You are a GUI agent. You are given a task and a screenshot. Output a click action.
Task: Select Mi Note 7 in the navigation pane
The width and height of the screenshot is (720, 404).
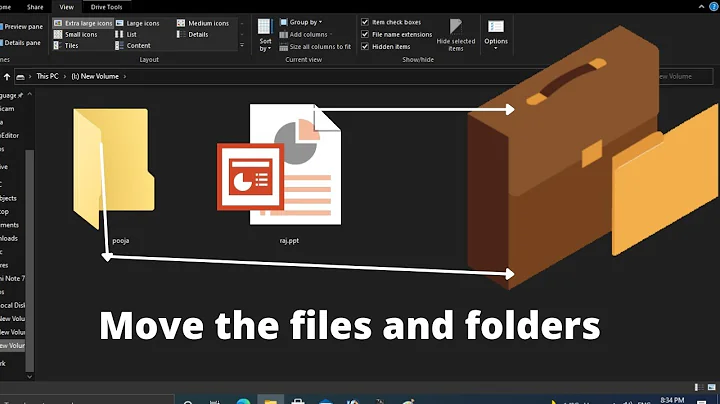(x=12, y=278)
